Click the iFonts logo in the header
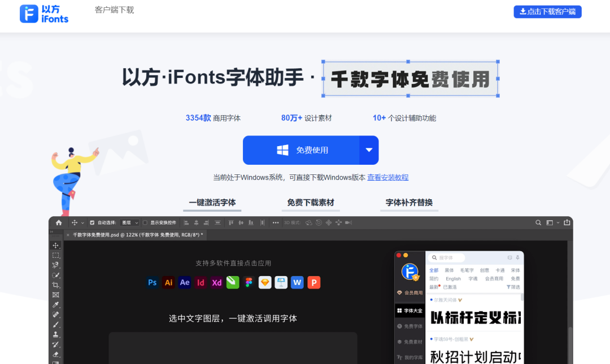The width and height of the screenshot is (610, 364). [44, 14]
